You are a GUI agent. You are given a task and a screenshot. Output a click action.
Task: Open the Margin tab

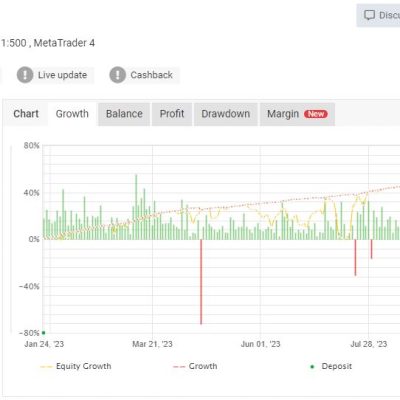coord(297,114)
